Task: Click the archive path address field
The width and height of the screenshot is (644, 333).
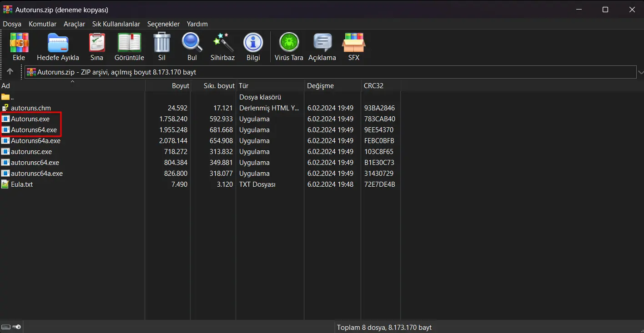Action: (x=330, y=72)
